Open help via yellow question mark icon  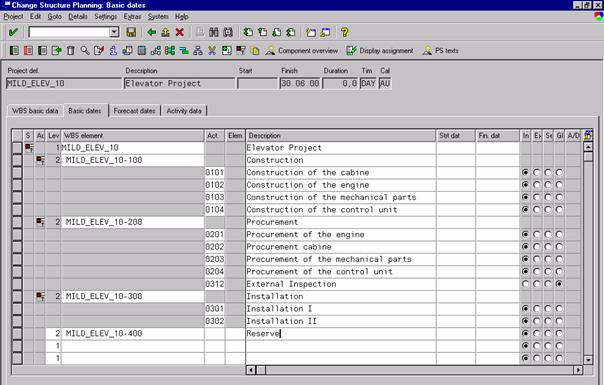(x=345, y=32)
